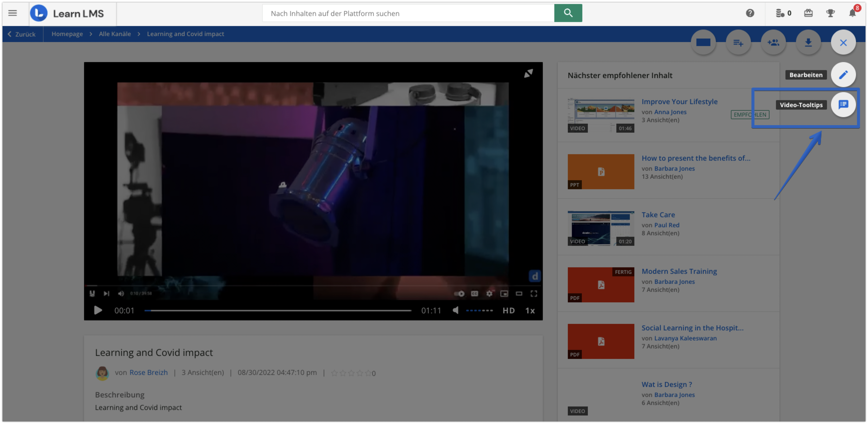The height and width of the screenshot is (424, 868).
Task: Open the hamburger main menu
Action: [x=13, y=13]
